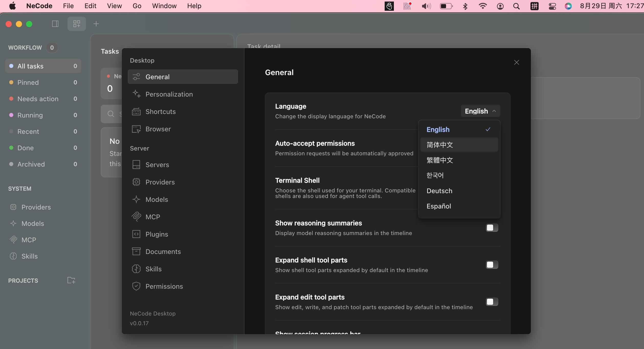Close the settings dialog

516,62
